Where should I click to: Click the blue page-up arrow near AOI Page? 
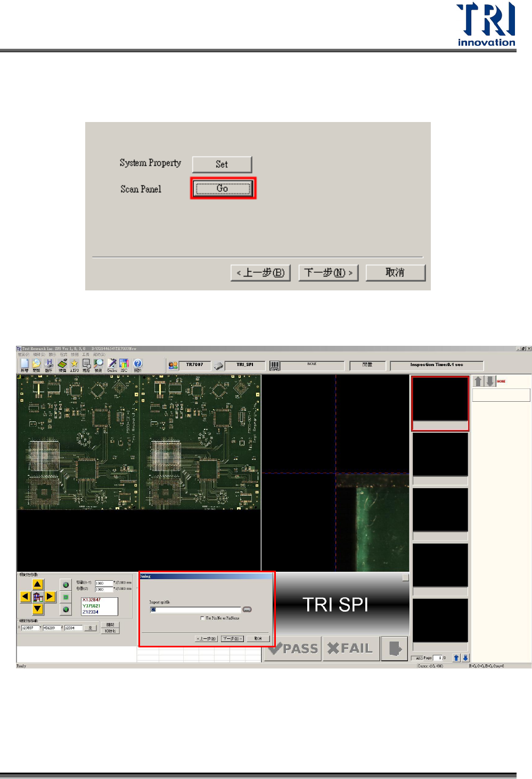[x=456, y=658]
